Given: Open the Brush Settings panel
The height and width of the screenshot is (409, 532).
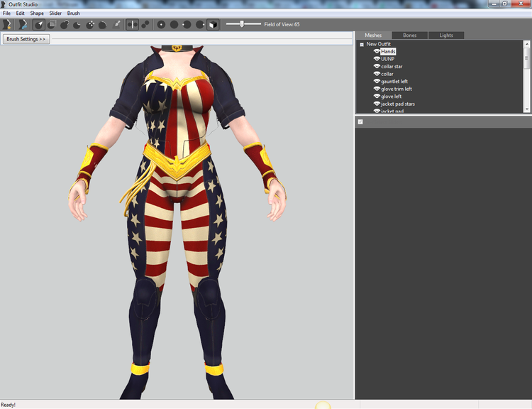Looking at the screenshot, I should pyautogui.click(x=26, y=39).
